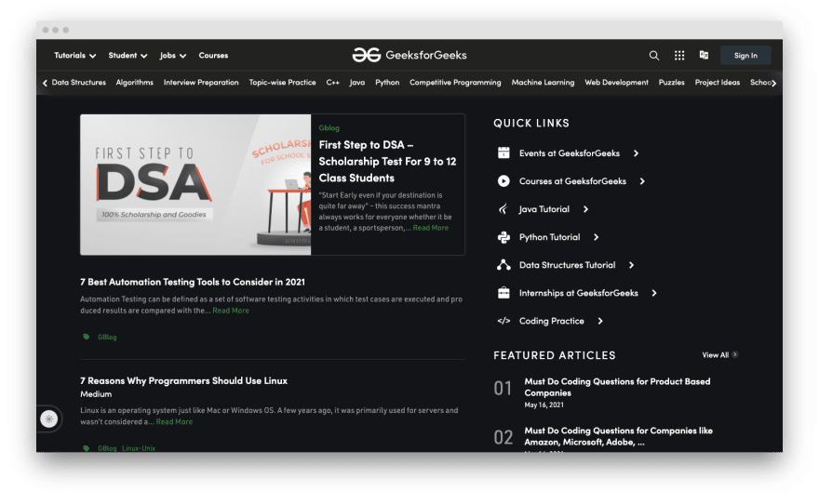Open 7 Best Automation Testing Tools article
This screenshot has height=504, width=819.
coord(193,282)
